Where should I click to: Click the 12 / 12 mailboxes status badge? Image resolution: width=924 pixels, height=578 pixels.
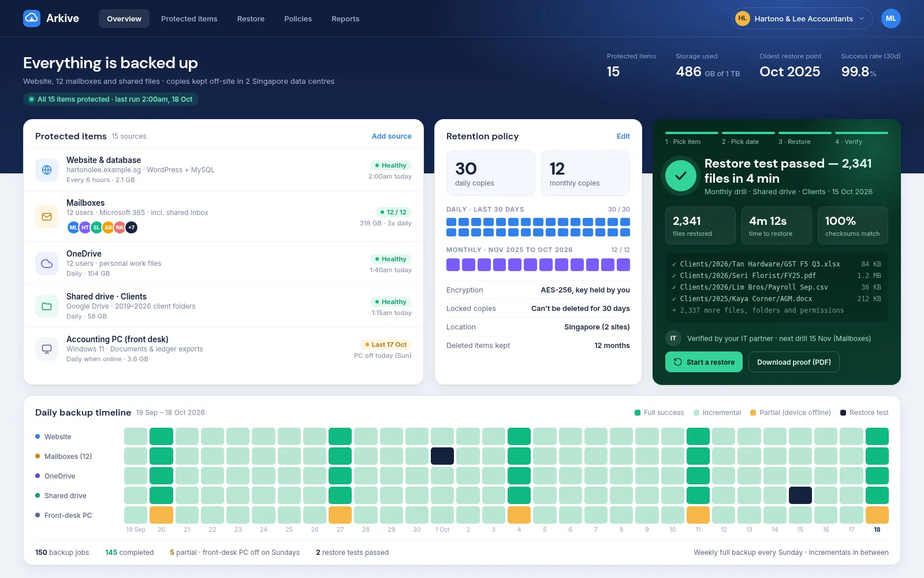pyautogui.click(x=393, y=212)
